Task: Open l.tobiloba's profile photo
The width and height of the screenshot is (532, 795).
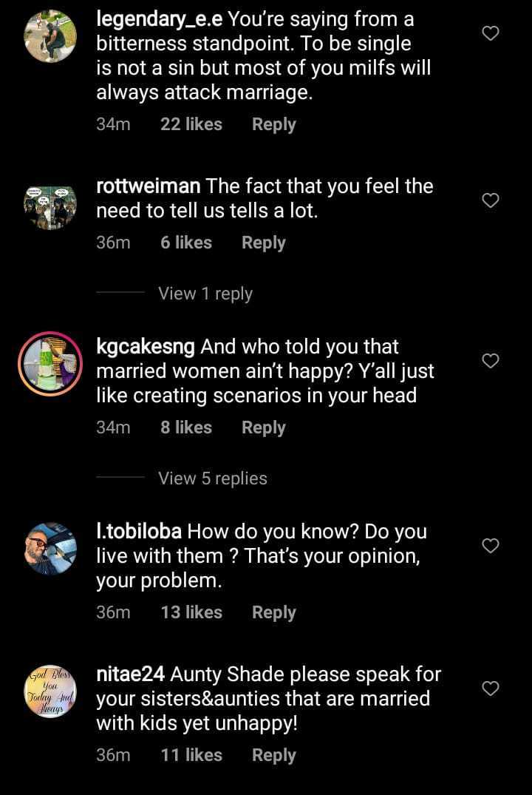Action: (51, 549)
